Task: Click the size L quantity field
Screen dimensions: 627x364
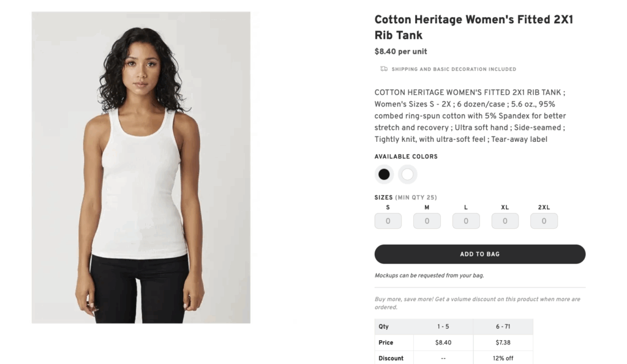Action: [466, 221]
